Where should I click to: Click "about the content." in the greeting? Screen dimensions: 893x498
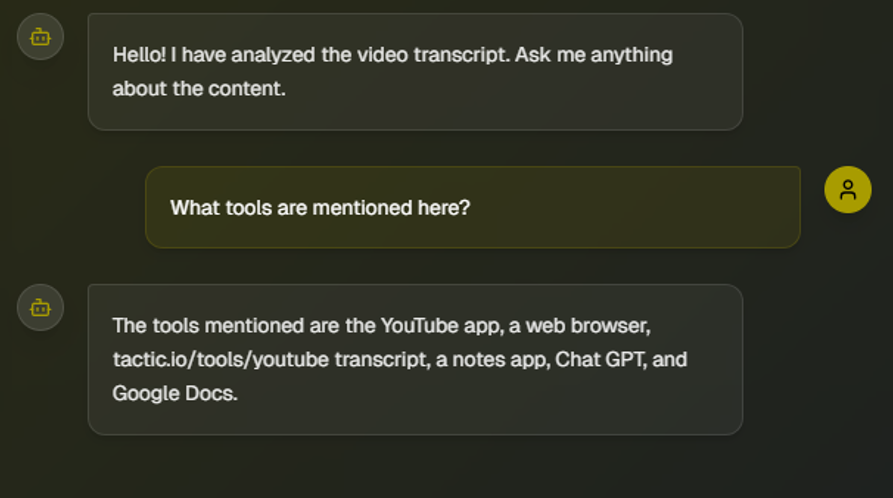tap(199, 89)
